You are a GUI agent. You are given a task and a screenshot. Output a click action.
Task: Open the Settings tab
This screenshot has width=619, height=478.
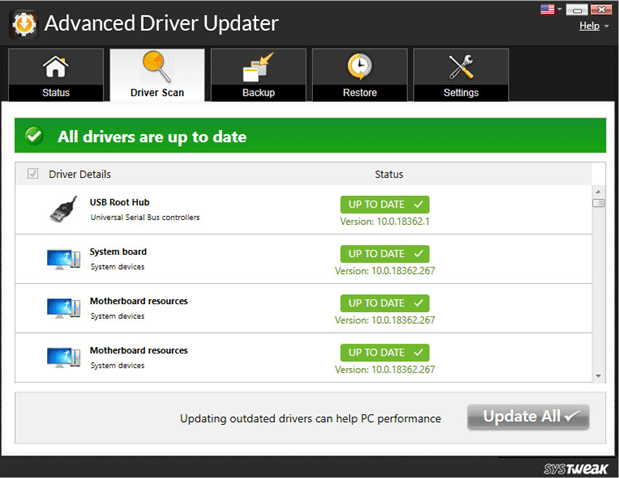[x=461, y=75]
